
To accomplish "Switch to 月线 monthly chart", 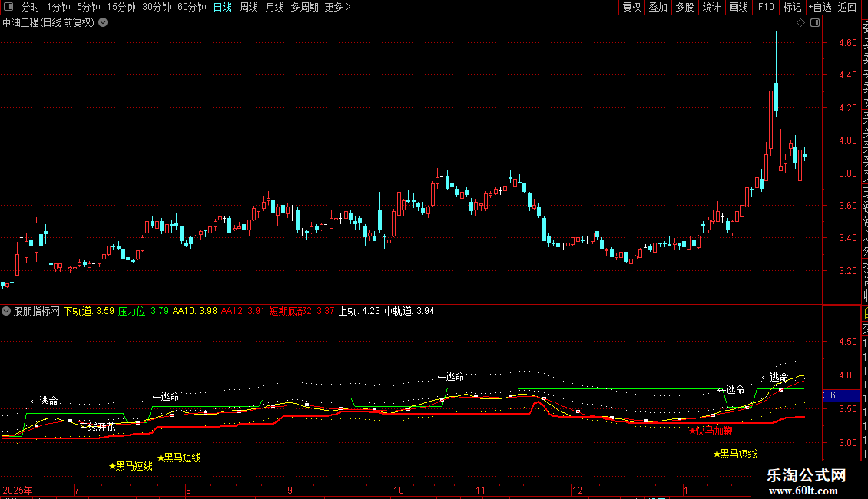I will 274,7.
